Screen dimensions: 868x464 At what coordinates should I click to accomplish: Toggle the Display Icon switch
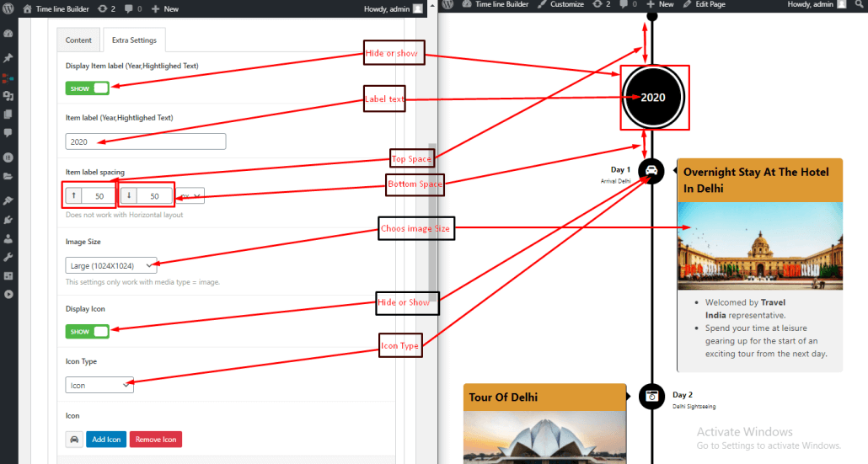click(88, 331)
